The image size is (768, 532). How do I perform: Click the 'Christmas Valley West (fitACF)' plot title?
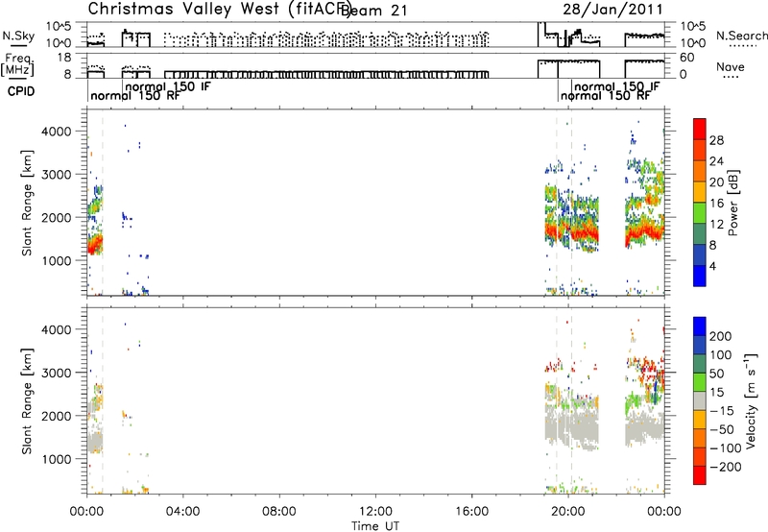[x=219, y=10]
